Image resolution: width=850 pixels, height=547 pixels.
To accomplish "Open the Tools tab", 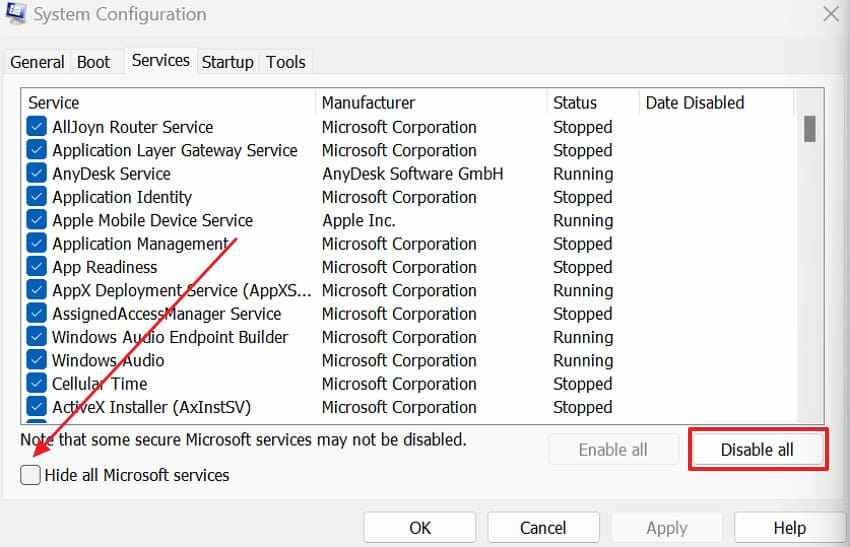I will pyautogui.click(x=286, y=62).
